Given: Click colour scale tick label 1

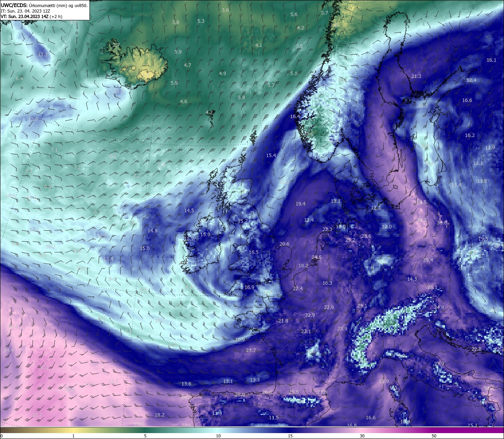Looking at the screenshot, I should (x=73, y=436).
